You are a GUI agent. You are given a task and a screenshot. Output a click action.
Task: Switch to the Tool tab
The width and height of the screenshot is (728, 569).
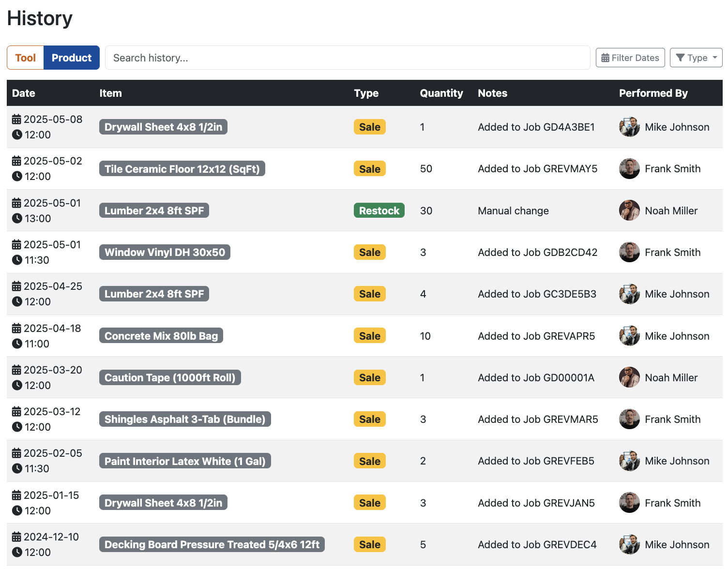point(25,58)
